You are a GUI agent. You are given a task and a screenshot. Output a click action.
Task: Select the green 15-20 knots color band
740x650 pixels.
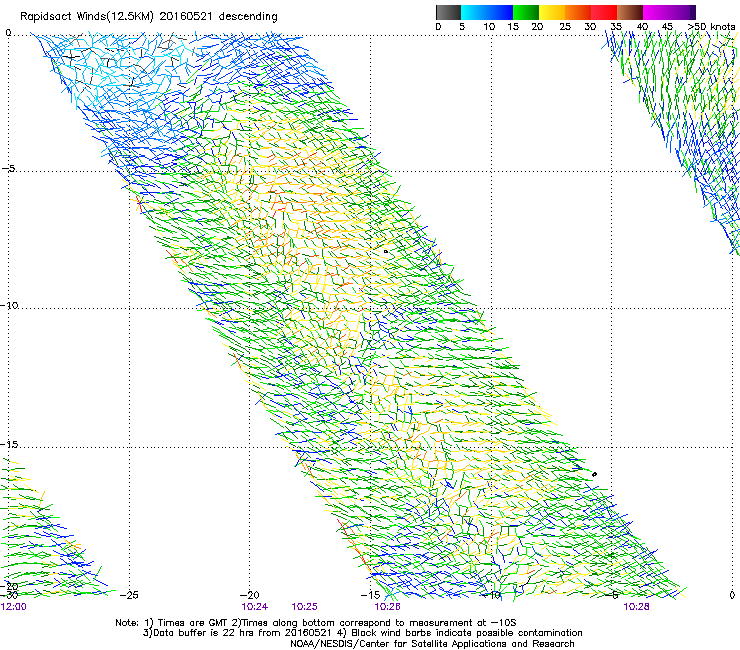pyautogui.click(x=526, y=12)
